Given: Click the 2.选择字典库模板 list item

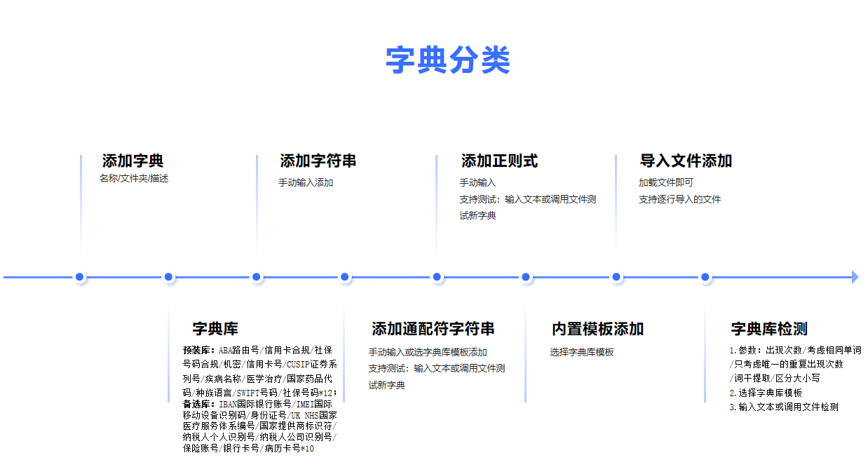Looking at the screenshot, I should tap(766, 393).
